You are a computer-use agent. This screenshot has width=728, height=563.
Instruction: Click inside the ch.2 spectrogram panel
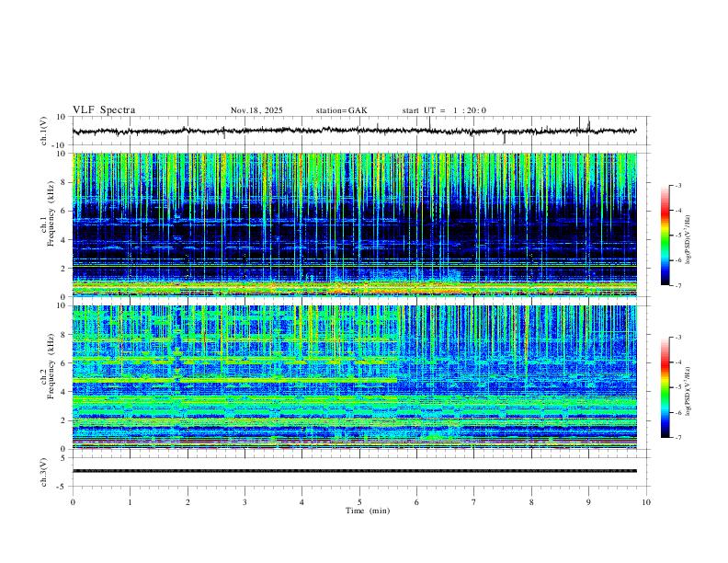(x=355, y=377)
